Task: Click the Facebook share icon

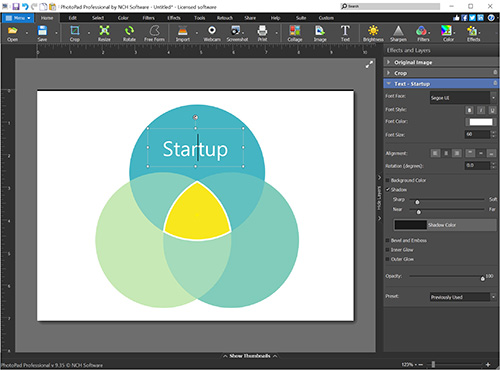Action: (464, 18)
